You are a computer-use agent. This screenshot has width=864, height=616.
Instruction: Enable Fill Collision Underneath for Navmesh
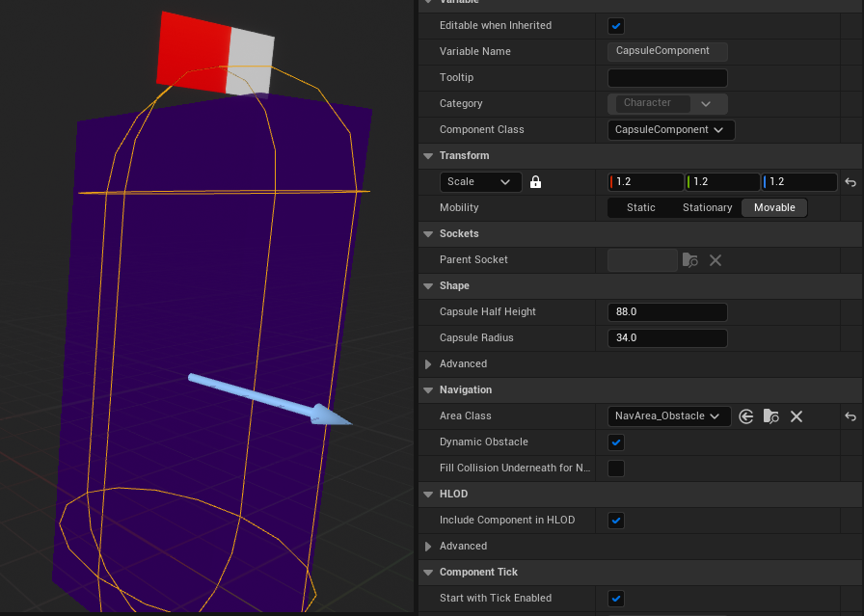coord(616,469)
